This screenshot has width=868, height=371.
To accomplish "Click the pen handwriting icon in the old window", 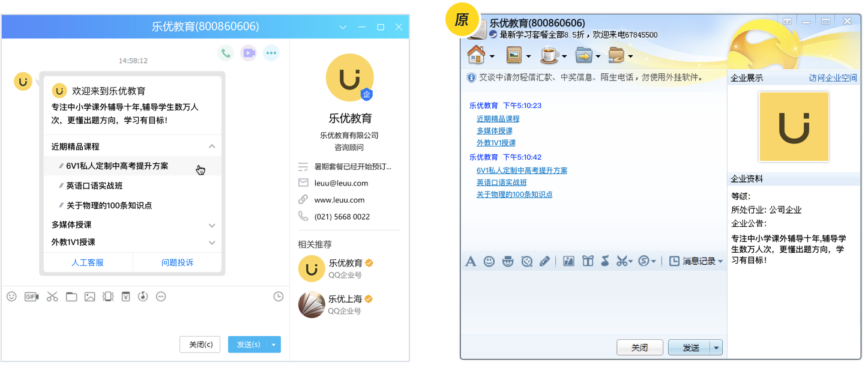I will [x=544, y=261].
